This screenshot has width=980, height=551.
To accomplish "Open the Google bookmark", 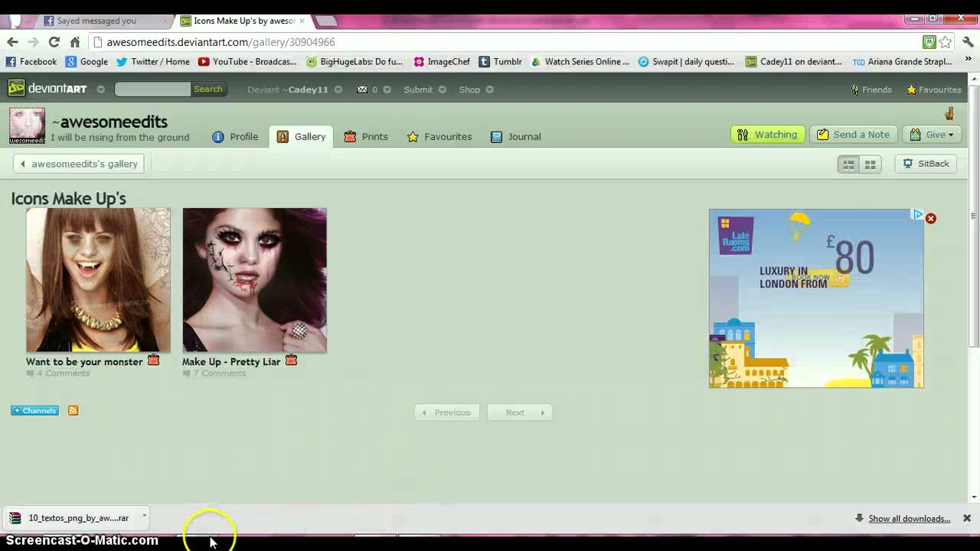I will click(x=87, y=62).
